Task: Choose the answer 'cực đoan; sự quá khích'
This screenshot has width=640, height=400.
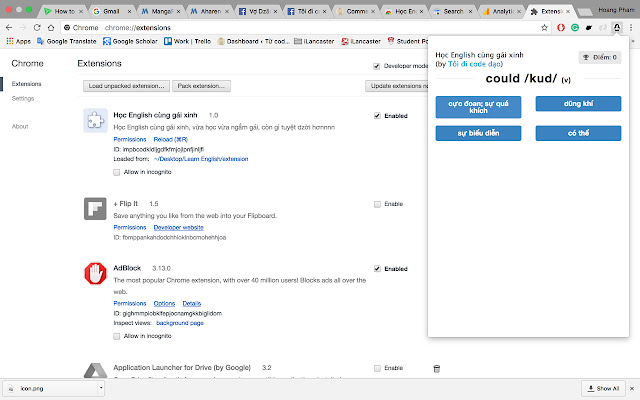Action: pos(478,107)
